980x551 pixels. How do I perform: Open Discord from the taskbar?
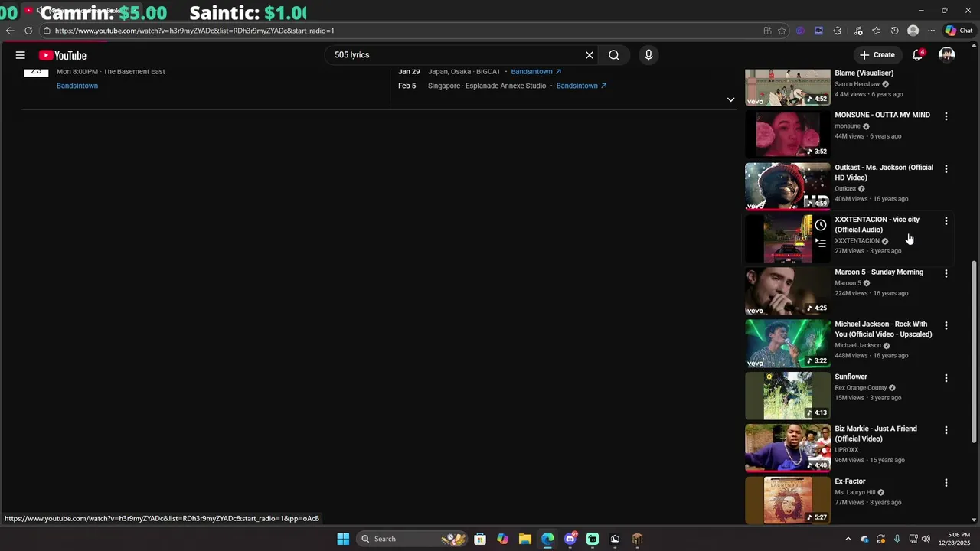[x=570, y=539]
